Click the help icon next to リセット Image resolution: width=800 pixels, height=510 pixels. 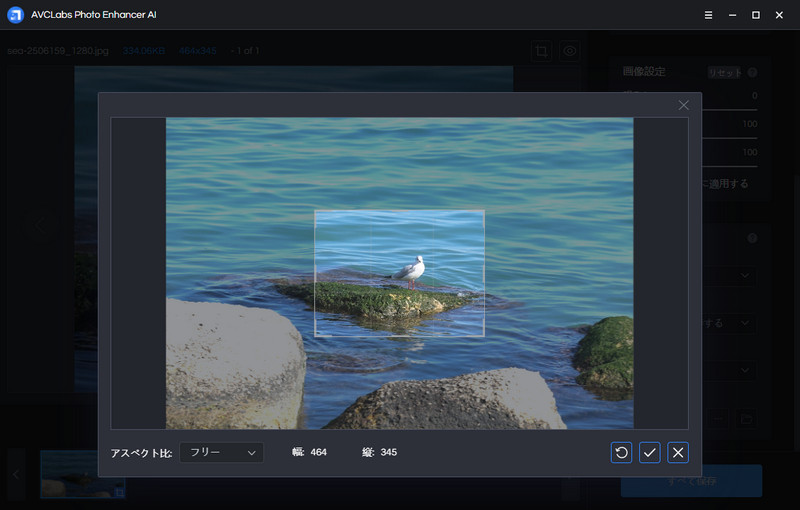752,72
